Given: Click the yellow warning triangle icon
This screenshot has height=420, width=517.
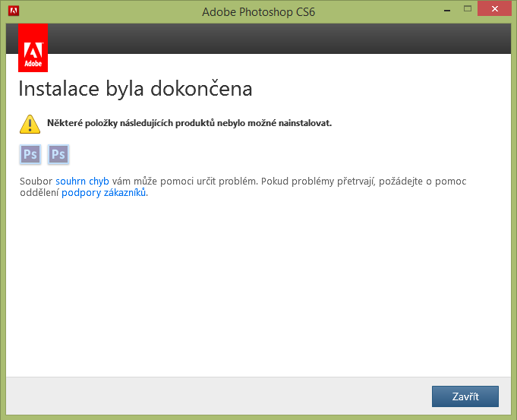Looking at the screenshot, I should [30, 123].
